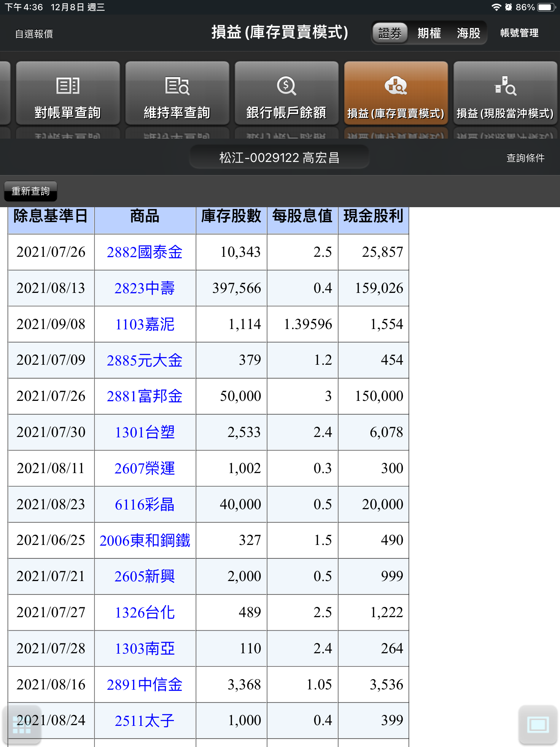
Task: Open the 2881富邦金 stock link
Action: pyautogui.click(x=144, y=396)
